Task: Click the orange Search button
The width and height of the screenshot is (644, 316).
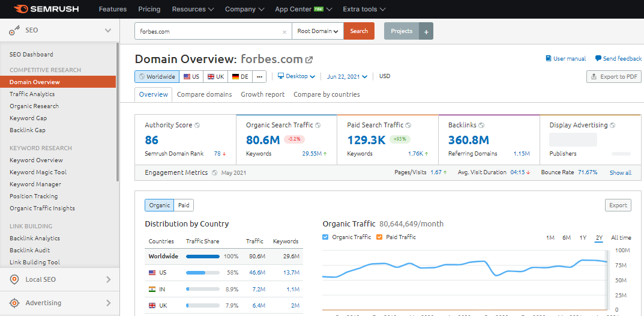Action: click(x=359, y=31)
